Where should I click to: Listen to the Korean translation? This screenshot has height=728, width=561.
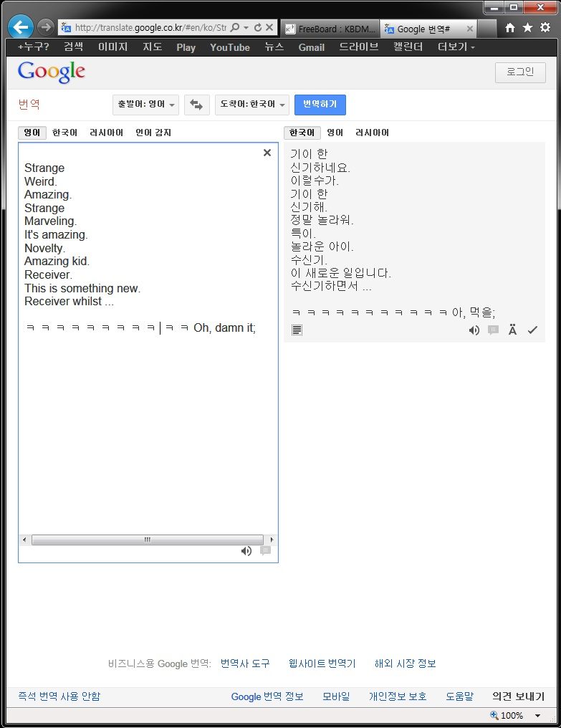point(474,330)
